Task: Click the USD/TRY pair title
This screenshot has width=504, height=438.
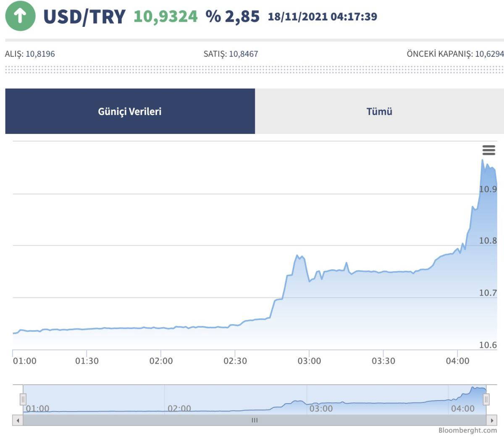Action: 84,17
